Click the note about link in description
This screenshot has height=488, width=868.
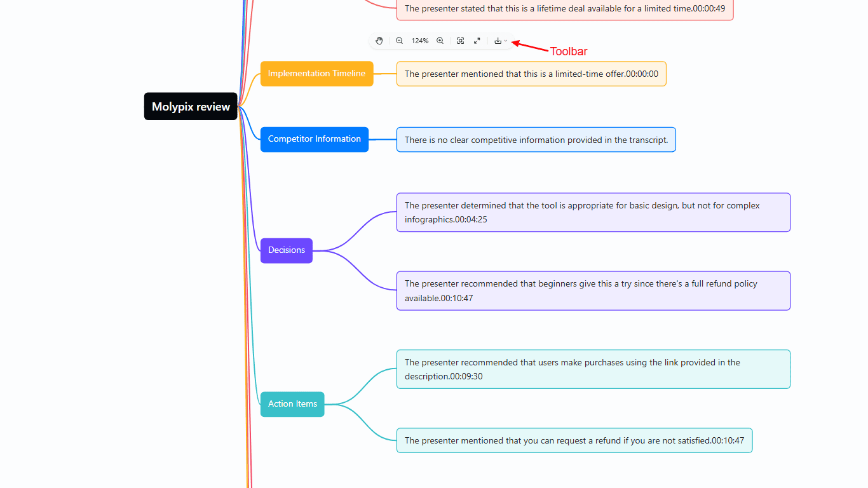[x=593, y=369]
